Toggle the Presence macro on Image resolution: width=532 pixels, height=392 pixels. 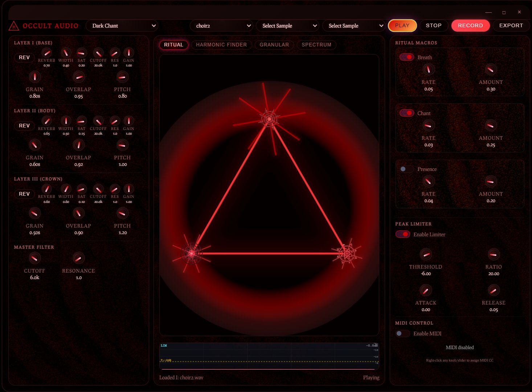pos(406,169)
